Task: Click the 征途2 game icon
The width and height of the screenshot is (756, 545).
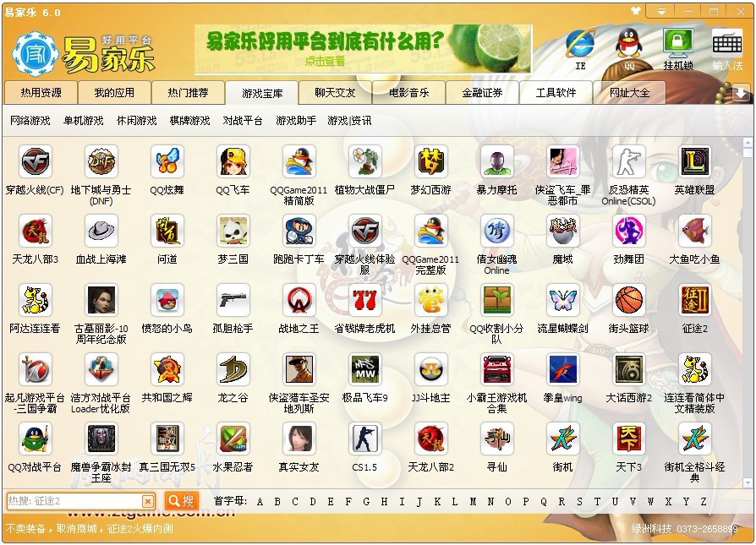Action: point(695,301)
